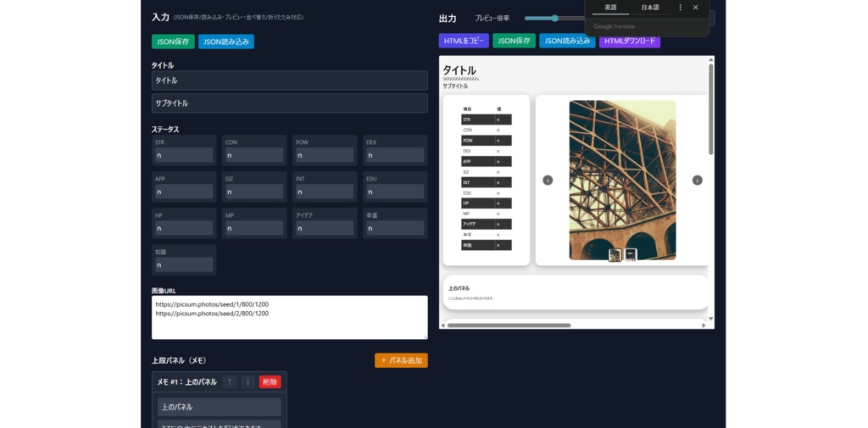Open Google Translate options menu
Screen dimensions: 868x428
681,8
